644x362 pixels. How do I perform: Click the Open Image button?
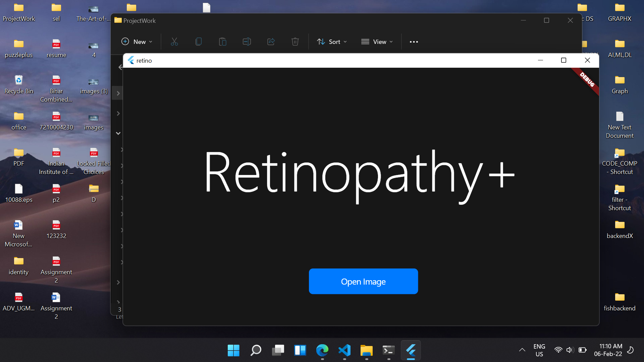pyautogui.click(x=363, y=282)
